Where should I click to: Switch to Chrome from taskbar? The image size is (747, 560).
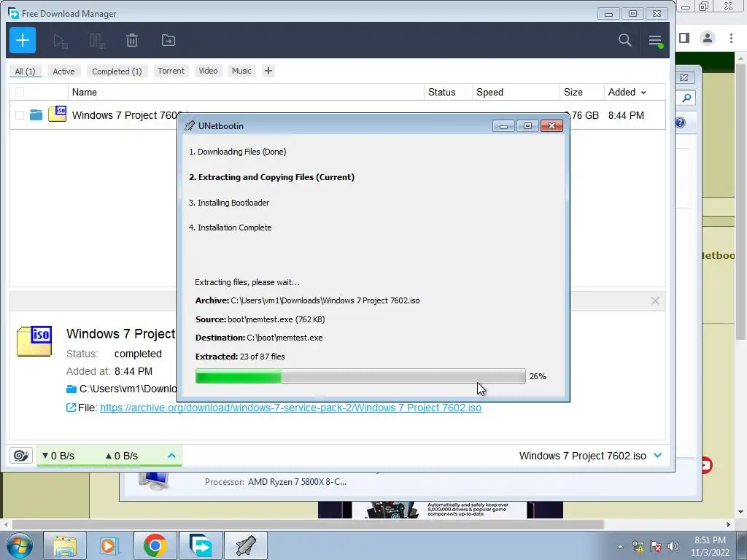click(155, 545)
